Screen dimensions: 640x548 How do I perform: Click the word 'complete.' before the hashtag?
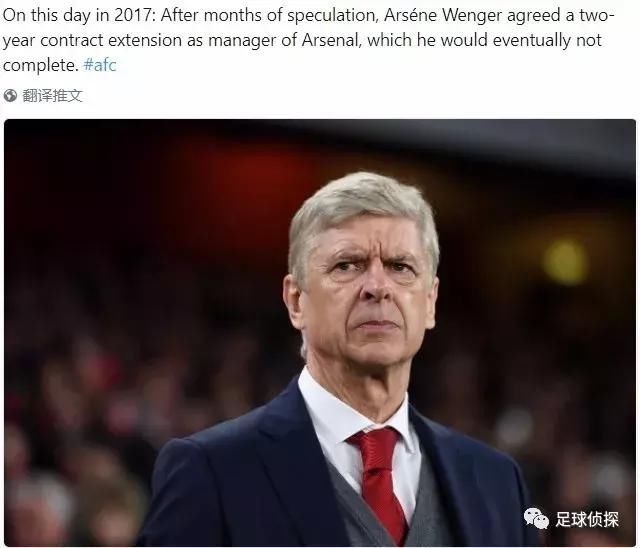click(x=40, y=65)
